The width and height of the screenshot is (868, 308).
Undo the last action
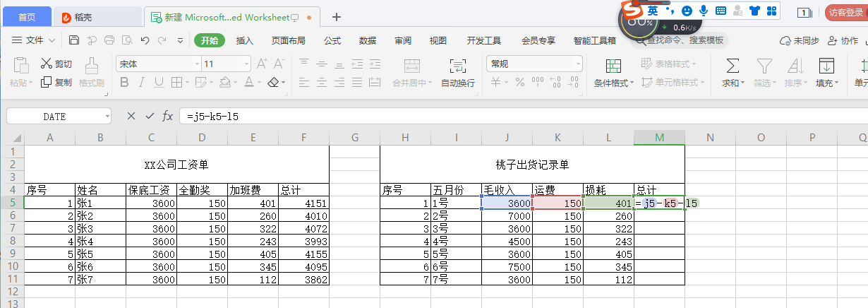(x=145, y=40)
